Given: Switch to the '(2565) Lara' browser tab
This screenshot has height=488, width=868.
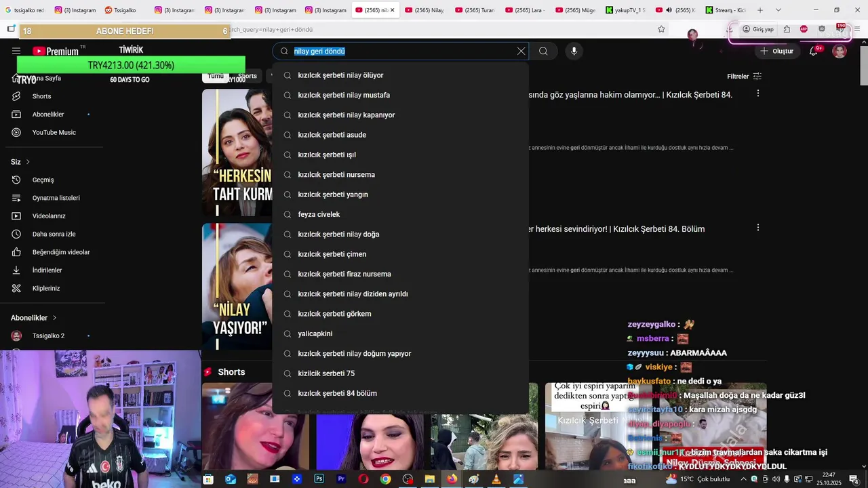Looking at the screenshot, I should (524, 10).
